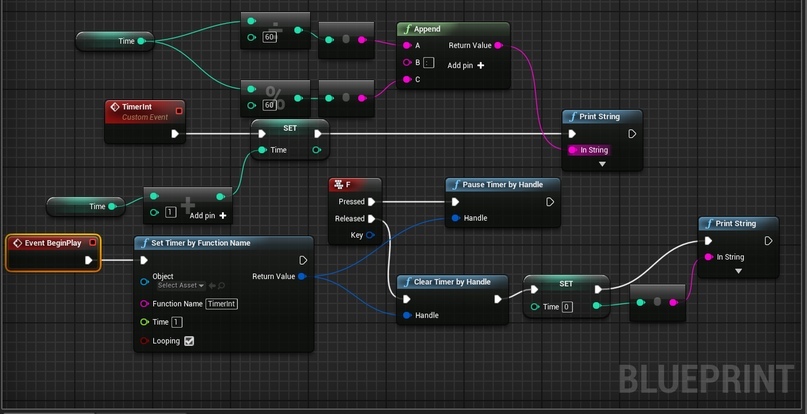
Task: Select the Append node header
Action: 453,29
